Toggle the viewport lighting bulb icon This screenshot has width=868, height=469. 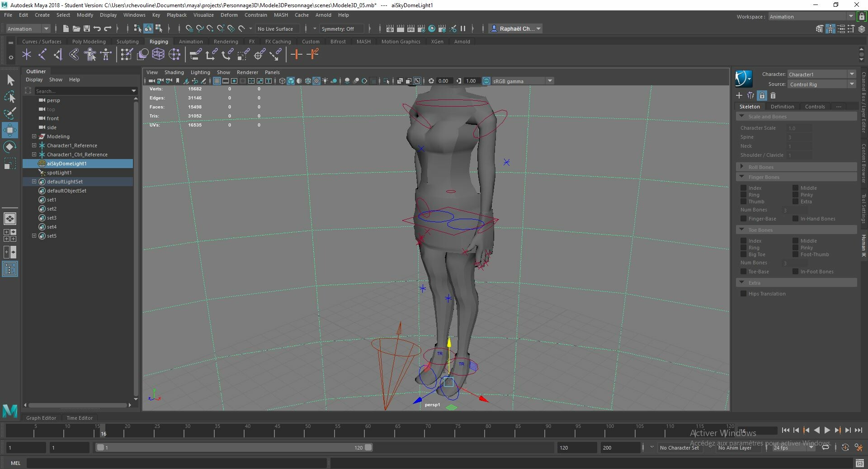pos(325,81)
